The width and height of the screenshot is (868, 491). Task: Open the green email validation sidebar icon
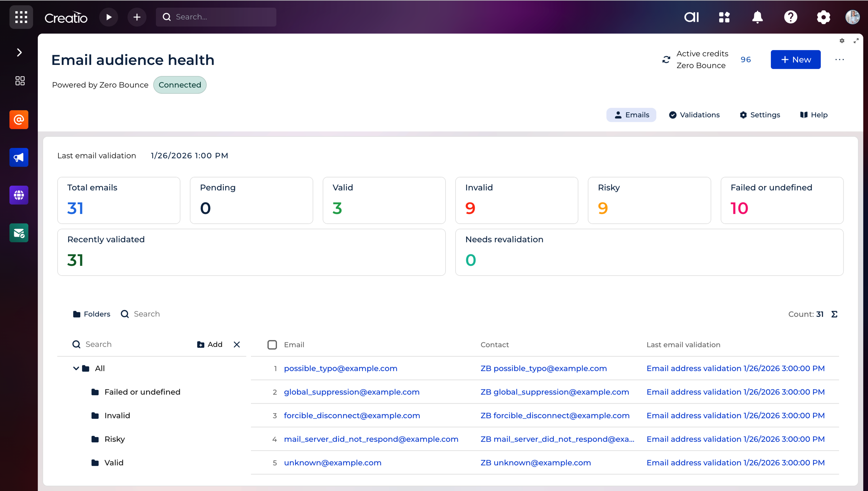click(19, 233)
